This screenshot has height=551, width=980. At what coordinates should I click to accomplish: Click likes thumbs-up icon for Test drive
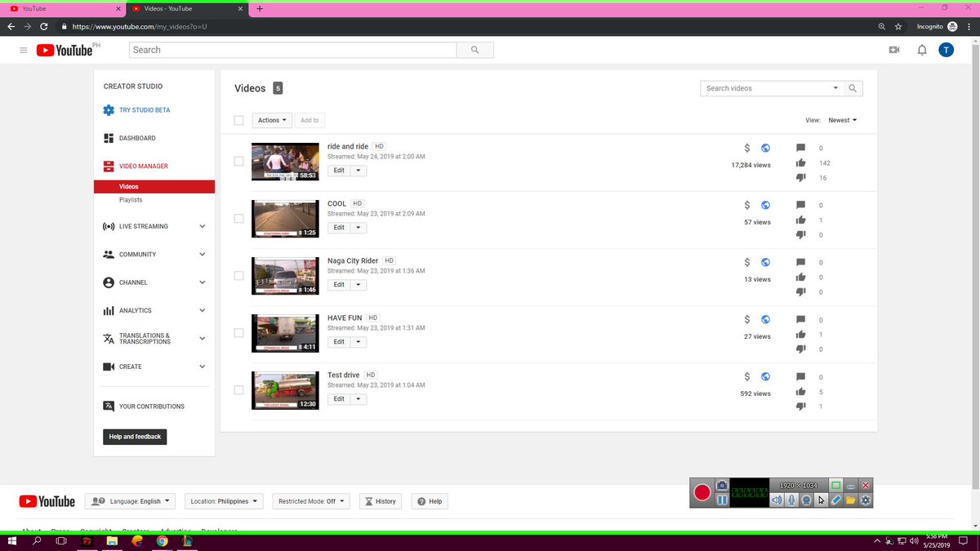[801, 392]
